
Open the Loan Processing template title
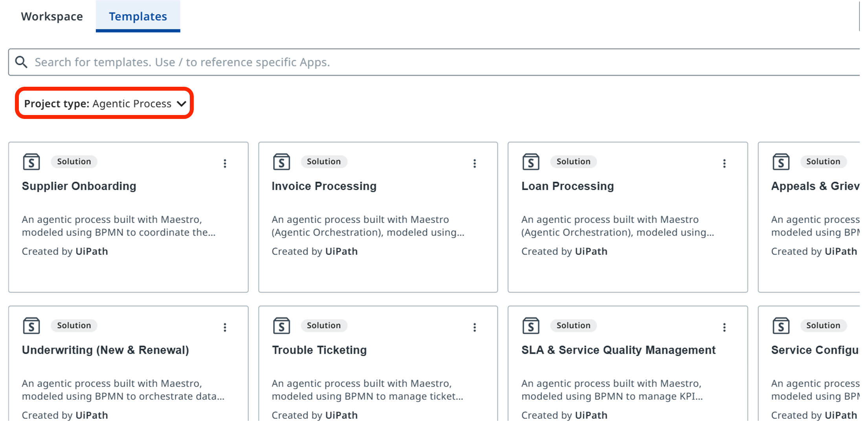(567, 186)
